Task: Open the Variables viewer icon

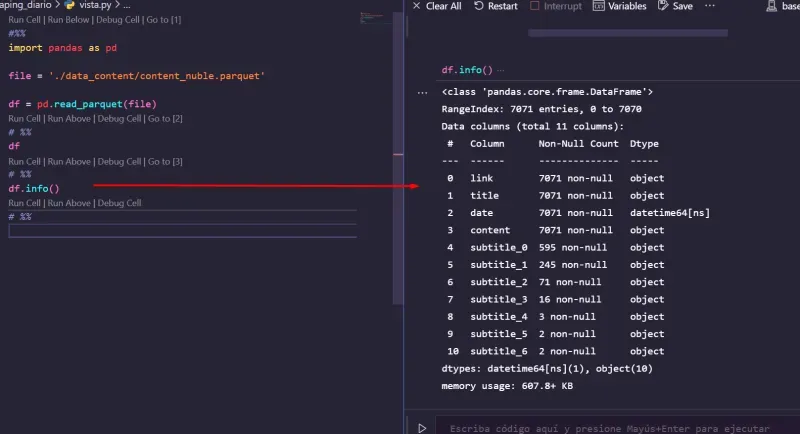Action: pos(598,6)
